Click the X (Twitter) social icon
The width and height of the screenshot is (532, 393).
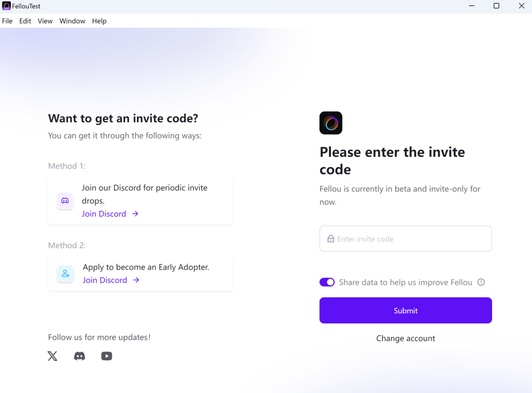point(53,356)
